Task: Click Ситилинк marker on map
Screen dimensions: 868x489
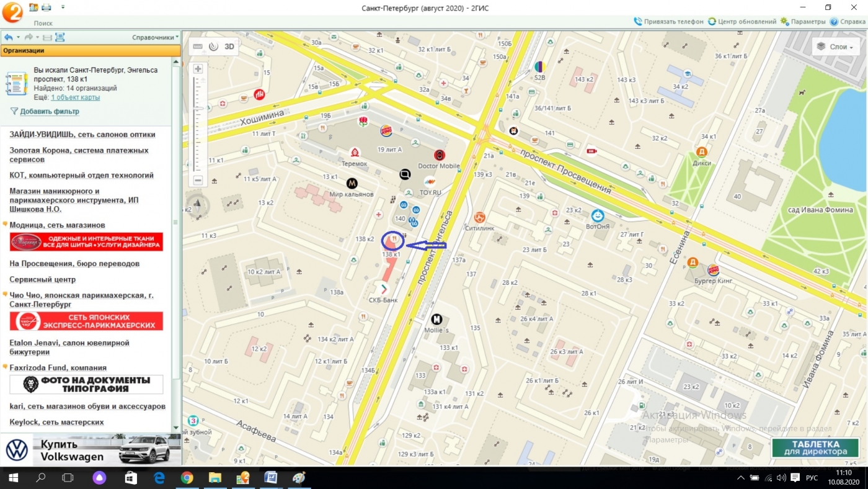Action: coord(479,218)
